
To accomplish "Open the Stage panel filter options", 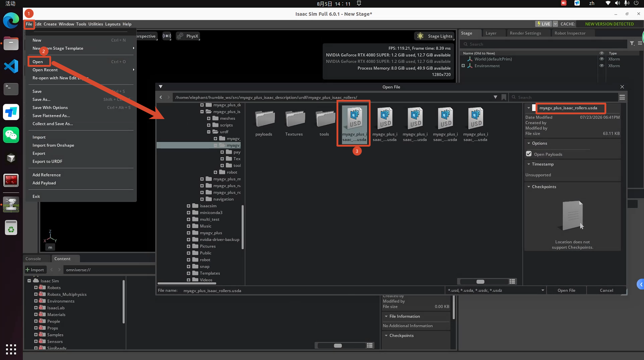I will click(632, 43).
